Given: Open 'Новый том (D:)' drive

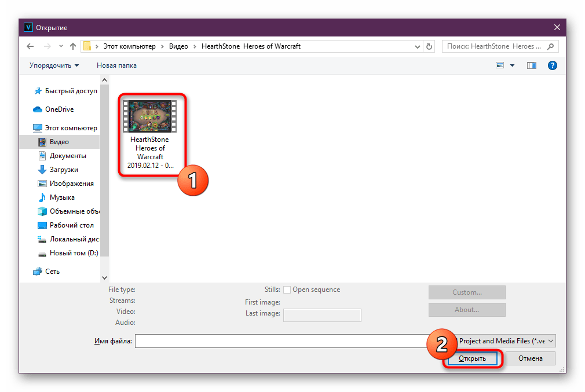Looking at the screenshot, I should click(68, 253).
